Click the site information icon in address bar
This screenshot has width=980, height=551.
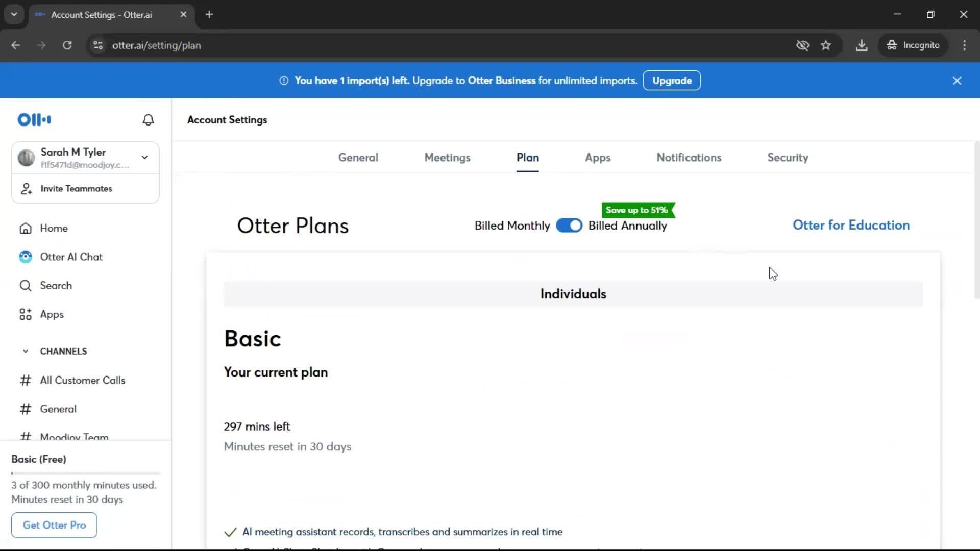click(98, 45)
